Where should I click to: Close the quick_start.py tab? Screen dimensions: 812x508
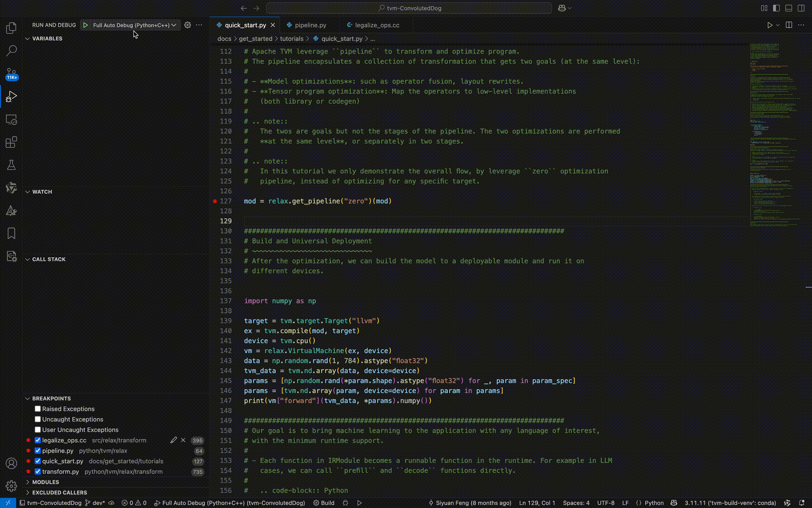273,25
